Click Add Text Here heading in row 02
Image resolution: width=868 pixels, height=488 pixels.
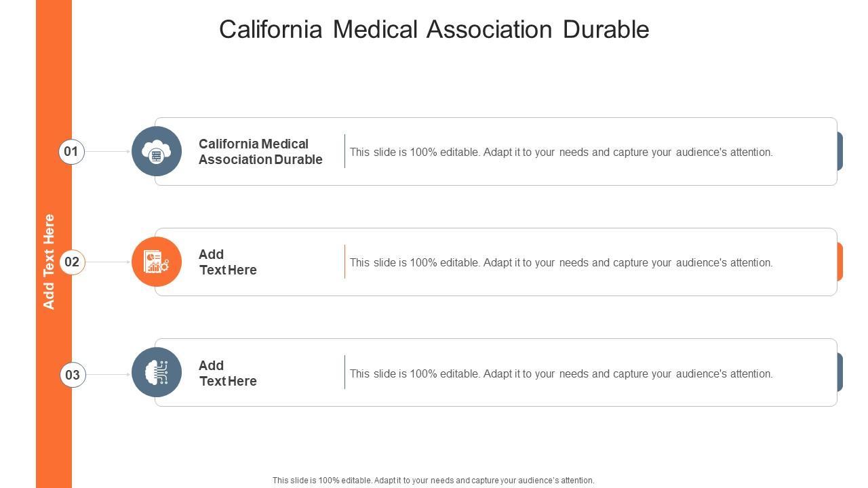(228, 262)
